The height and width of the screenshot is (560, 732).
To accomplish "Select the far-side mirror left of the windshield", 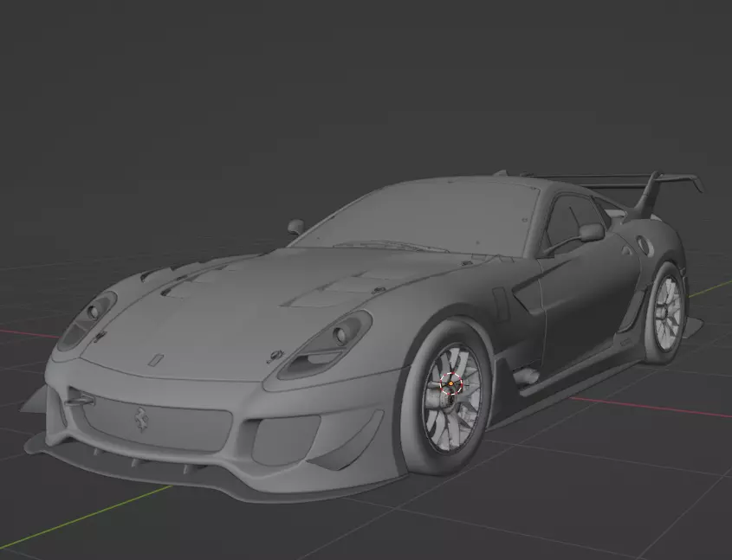I will click(295, 227).
